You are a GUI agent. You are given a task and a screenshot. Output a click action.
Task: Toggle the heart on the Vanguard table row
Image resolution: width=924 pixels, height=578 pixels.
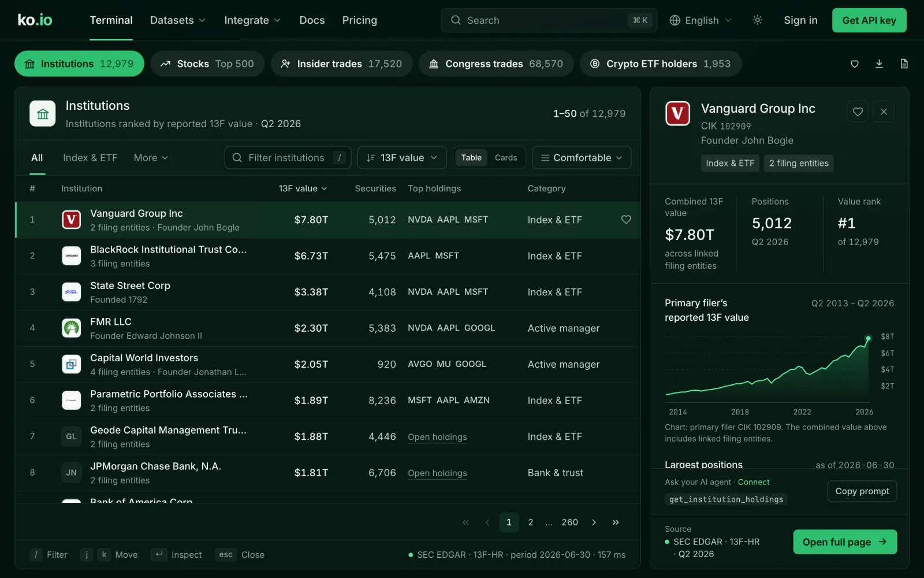[x=626, y=220]
